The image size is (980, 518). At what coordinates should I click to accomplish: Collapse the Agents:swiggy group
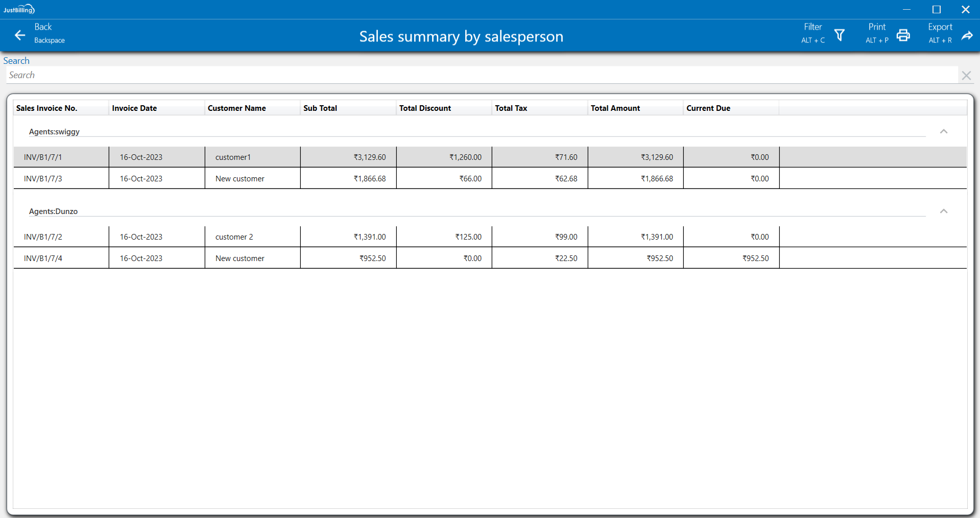pyautogui.click(x=943, y=131)
